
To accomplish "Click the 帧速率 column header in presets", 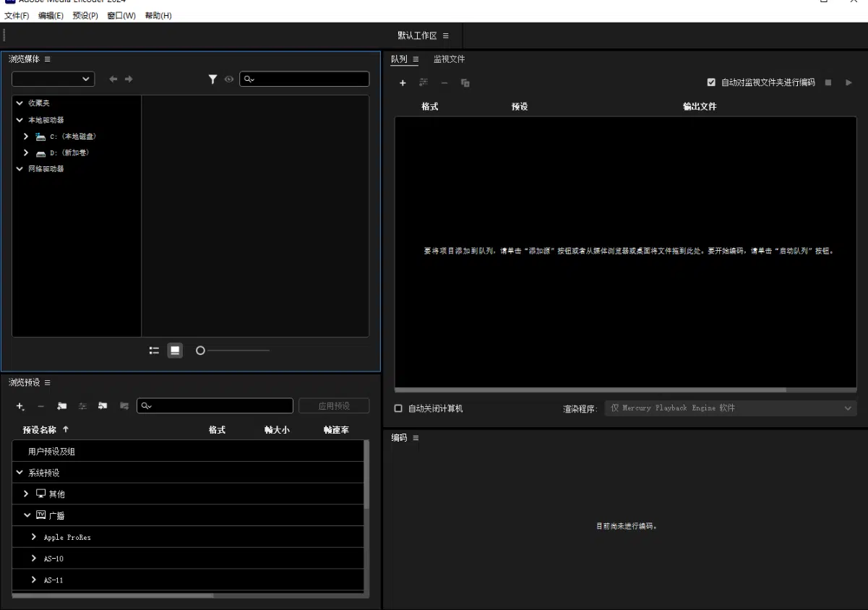I will tap(336, 429).
